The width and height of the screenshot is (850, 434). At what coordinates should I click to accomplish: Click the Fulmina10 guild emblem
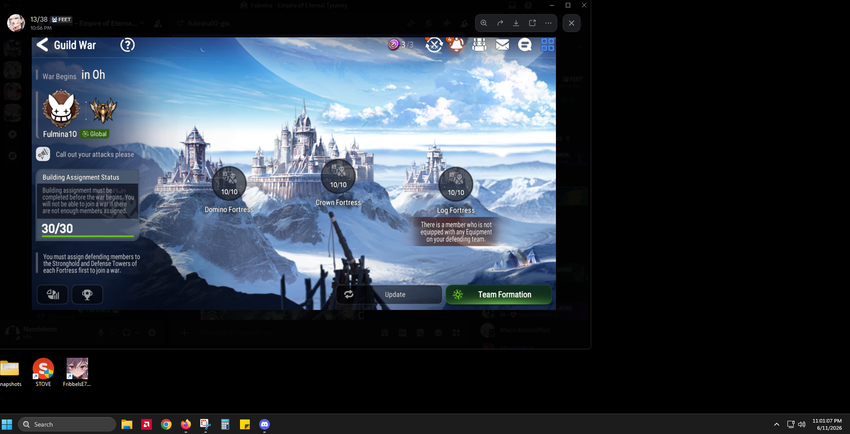click(61, 109)
